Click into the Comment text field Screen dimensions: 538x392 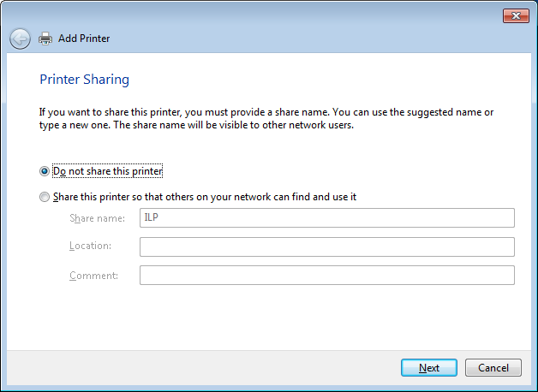point(326,276)
